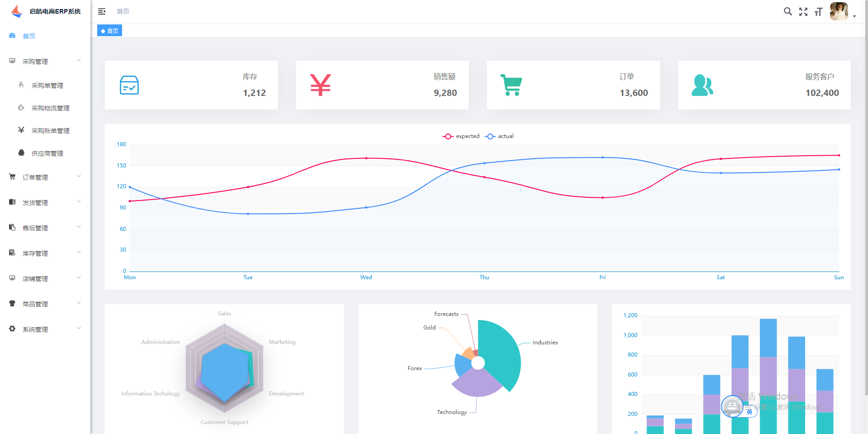
Task: Click the 系统管理 gear icon
Action: click(x=12, y=329)
